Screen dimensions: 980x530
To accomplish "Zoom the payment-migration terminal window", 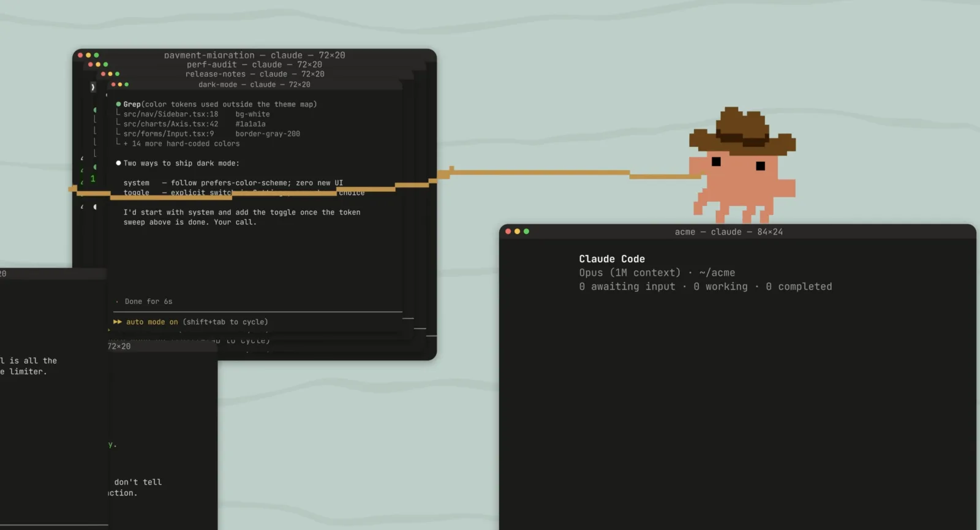I will 96,55.
